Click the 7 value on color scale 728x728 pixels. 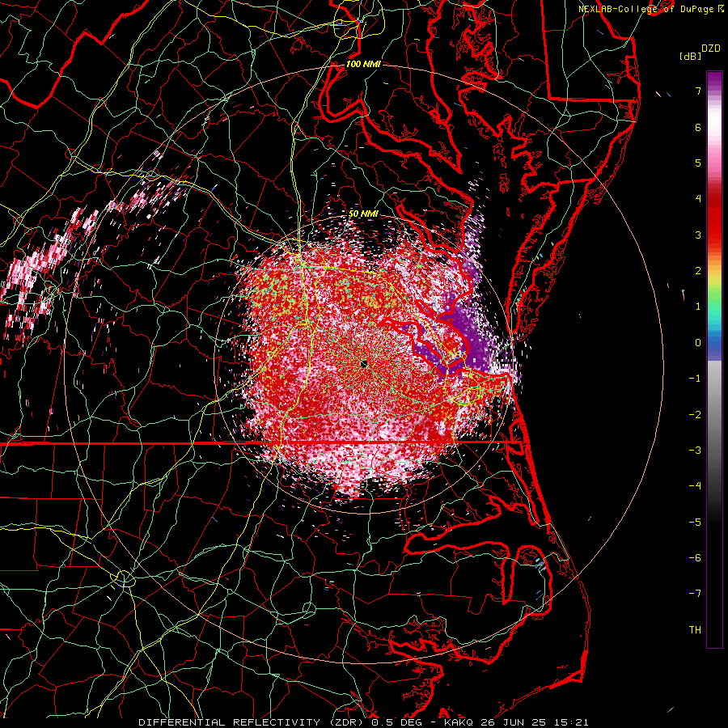click(x=698, y=91)
